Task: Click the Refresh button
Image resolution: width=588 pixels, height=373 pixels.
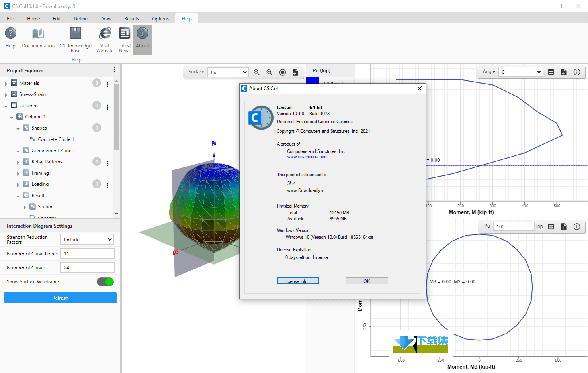Action: click(x=60, y=298)
